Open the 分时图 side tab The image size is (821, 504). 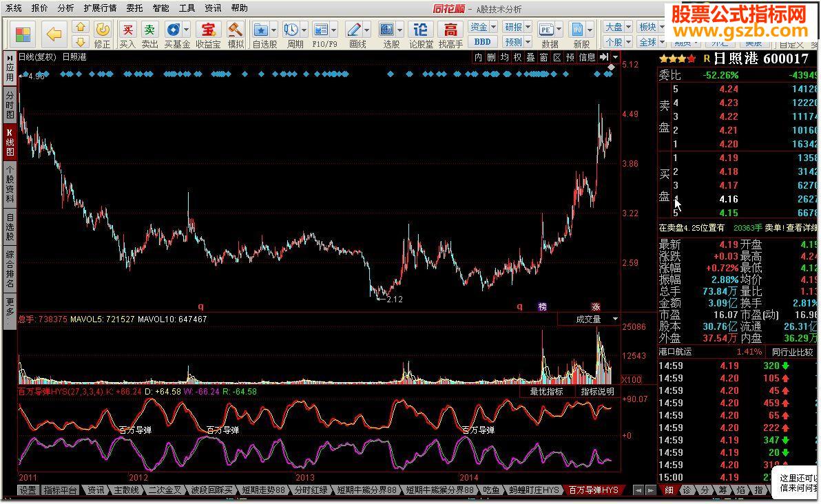click(10, 105)
